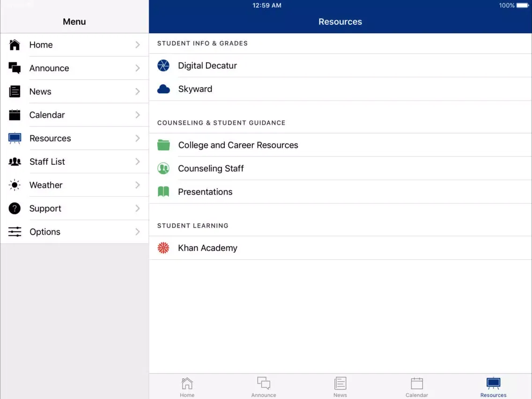The image size is (532, 399).
Task: Open the Resources menu item
Action: point(74,138)
